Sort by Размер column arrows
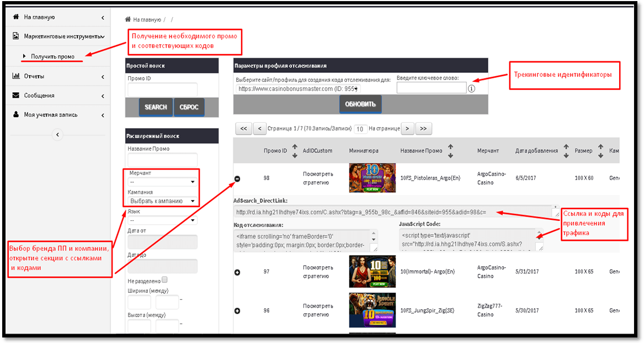Image resolution: width=644 pixels, height=343 pixels. click(x=600, y=151)
